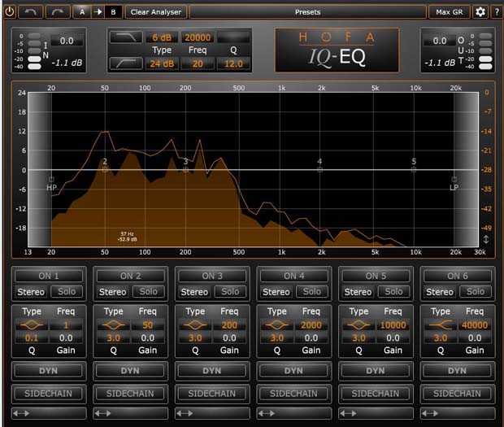
Task: Select band 4 node in graph
Action: click(319, 169)
